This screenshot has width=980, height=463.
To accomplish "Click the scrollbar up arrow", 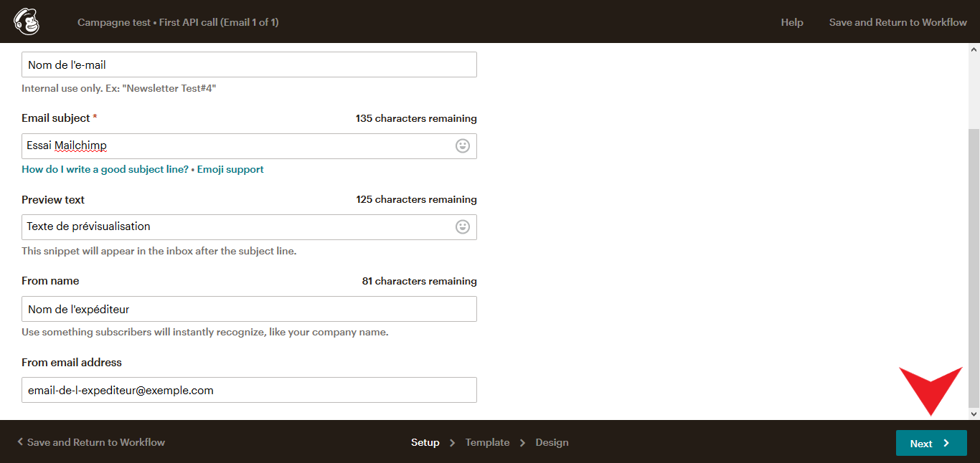I will (x=974, y=48).
